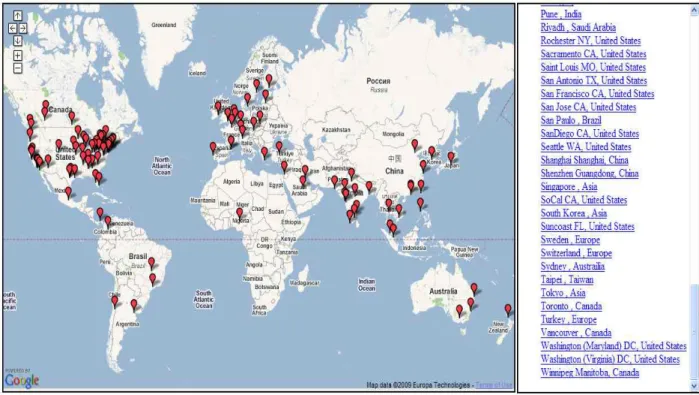The image size is (699, 395).
Task: Click the marker over Mexico
Action: [68, 192]
